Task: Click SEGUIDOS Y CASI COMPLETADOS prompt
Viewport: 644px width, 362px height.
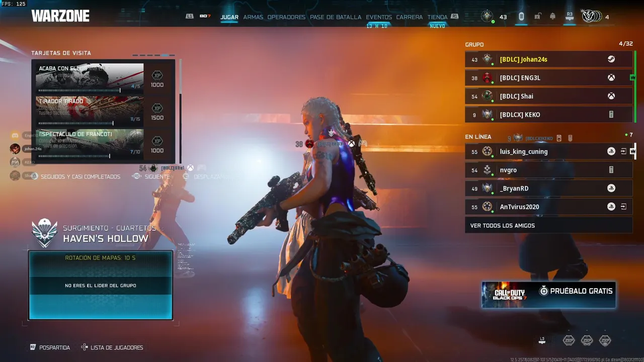Action: 75,177
